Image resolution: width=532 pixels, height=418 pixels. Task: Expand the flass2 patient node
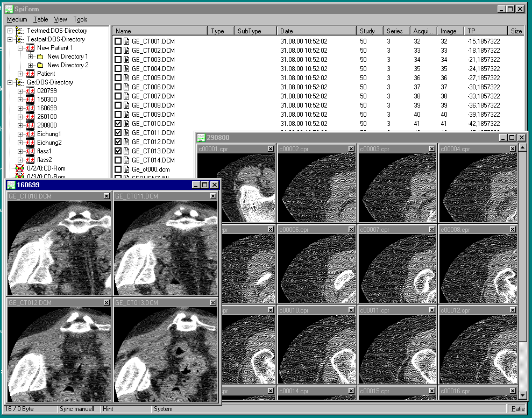click(x=20, y=160)
